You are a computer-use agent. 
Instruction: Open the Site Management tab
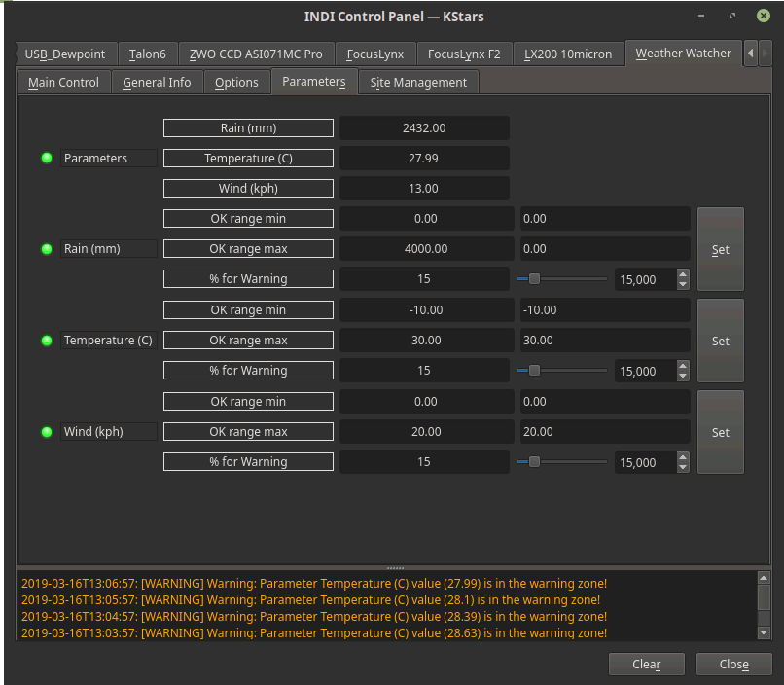pyautogui.click(x=418, y=82)
